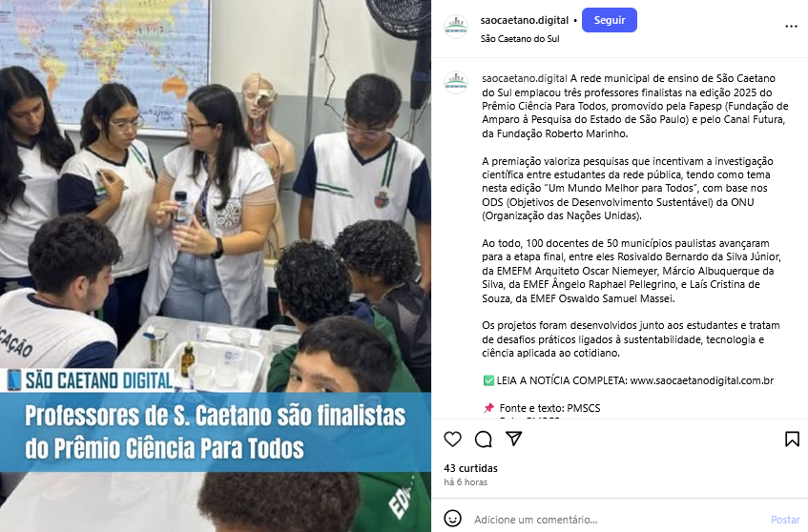Image resolution: width=808 pixels, height=532 pixels.
Task: Select the blue headline banner on image
Action: tap(216, 432)
